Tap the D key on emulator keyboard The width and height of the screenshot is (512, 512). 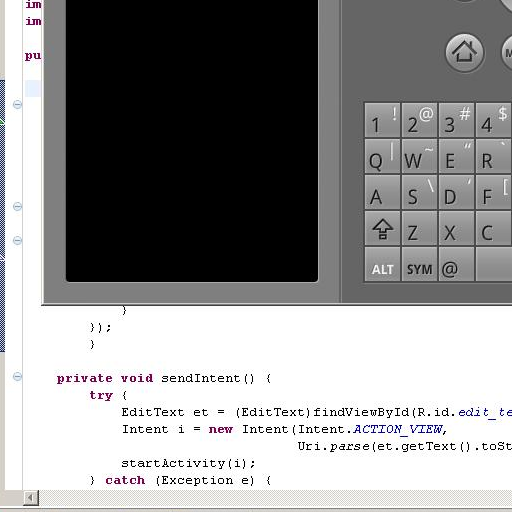point(456,192)
